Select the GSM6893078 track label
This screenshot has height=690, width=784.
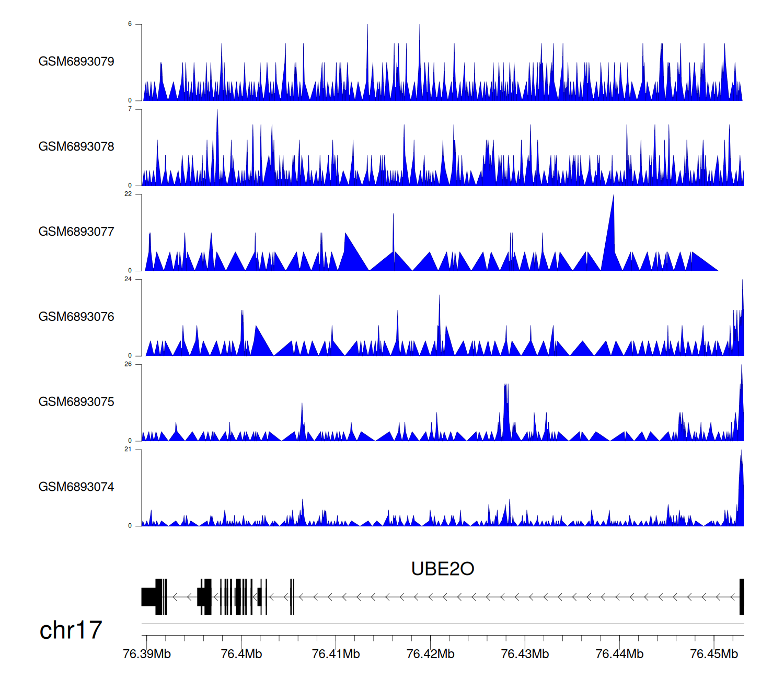tap(76, 147)
